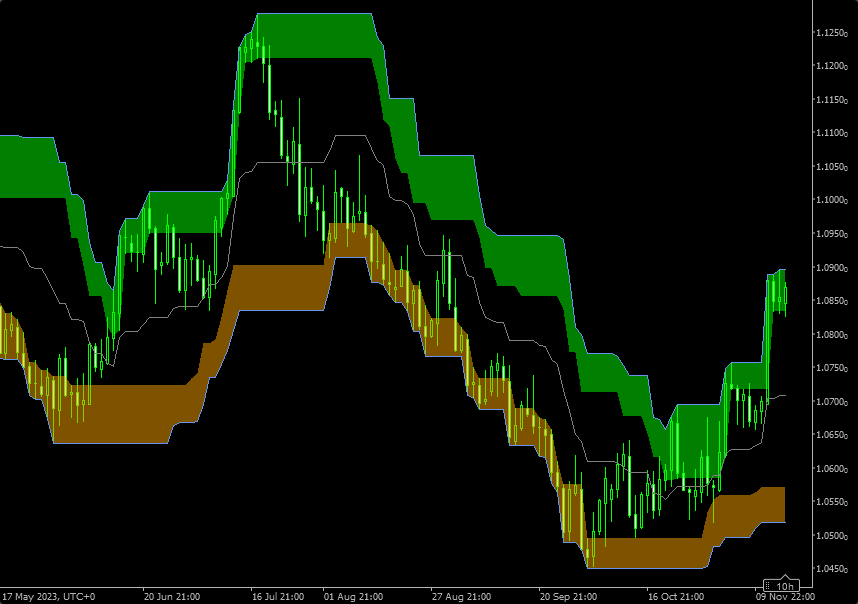Click the 1.0550 price axis value
This screenshot has width=858, height=604.
tap(832, 502)
